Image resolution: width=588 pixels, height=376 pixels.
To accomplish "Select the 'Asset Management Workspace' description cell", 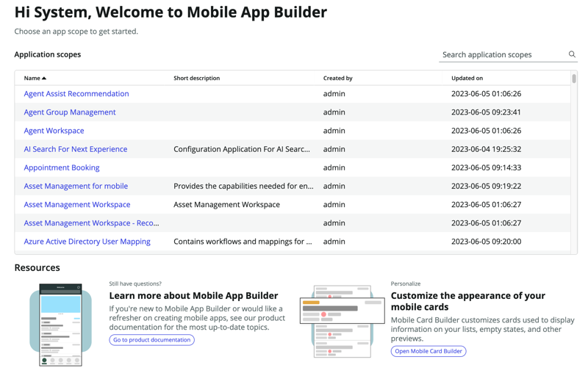I will click(226, 204).
